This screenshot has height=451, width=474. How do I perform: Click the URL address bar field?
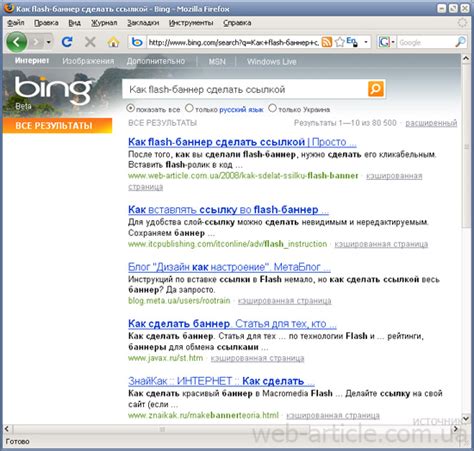(233, 42)
